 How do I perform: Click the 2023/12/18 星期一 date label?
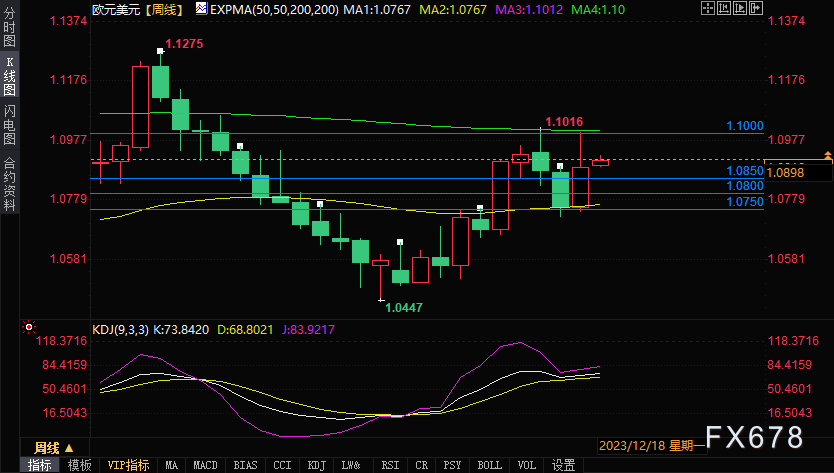[x=652, y=446]
